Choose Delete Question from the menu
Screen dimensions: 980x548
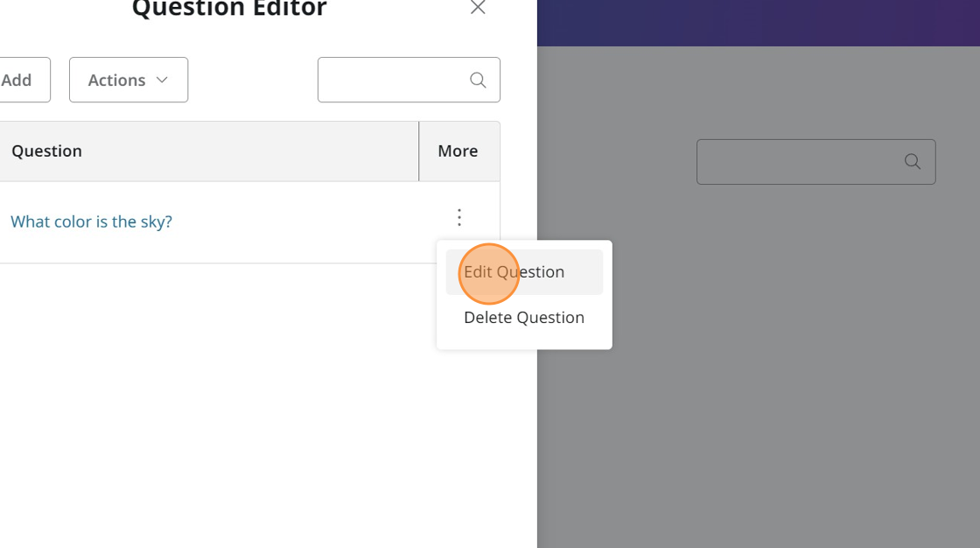[523, 318]
